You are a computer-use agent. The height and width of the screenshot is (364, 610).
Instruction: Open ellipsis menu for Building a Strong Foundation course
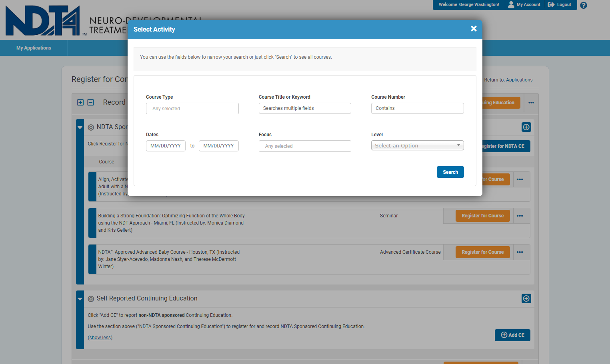[x=520, y=216]
